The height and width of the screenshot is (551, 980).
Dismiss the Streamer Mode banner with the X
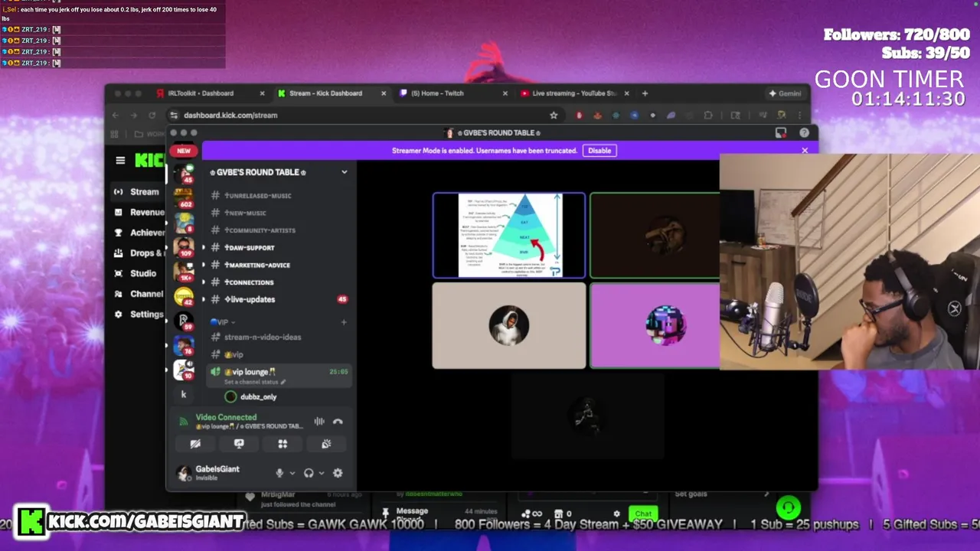[805, 151]
